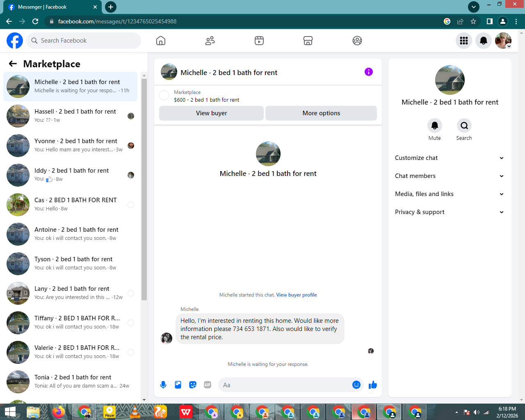Select Michelle's conversation in the list
This screenshot has width=525, height=420.
click(x=70, y=86)
